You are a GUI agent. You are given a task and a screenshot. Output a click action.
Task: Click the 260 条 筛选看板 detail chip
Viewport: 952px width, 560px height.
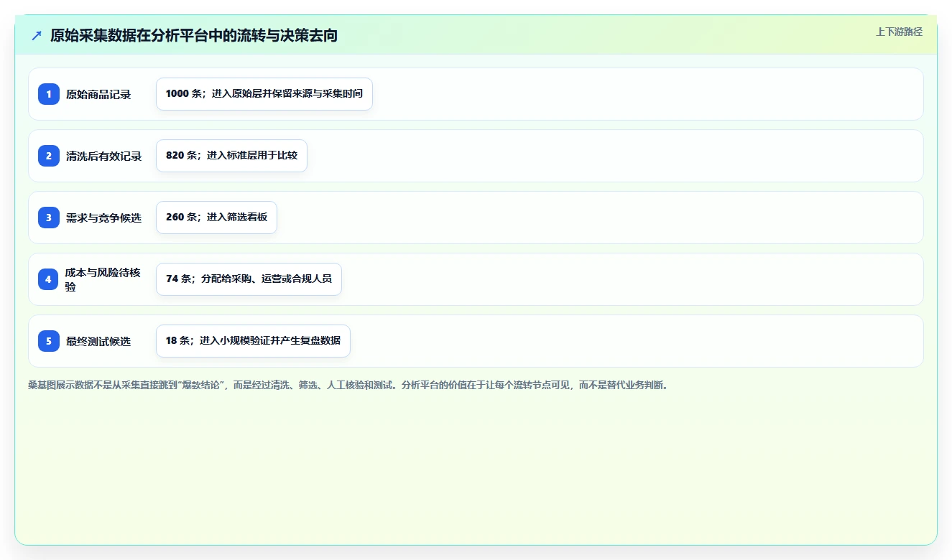coord(216,218)
